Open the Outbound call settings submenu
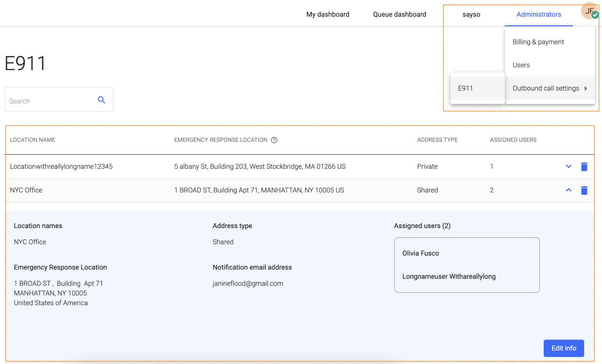 point(546,88)
